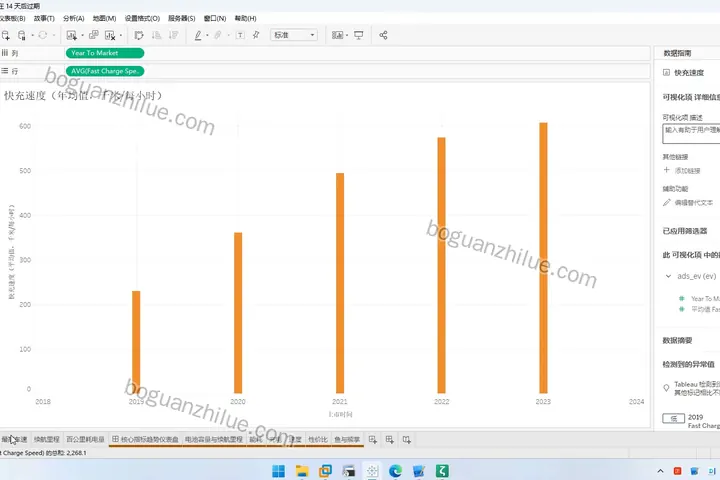
Task: Click the Show Me cards toolbar icon
Action: pyautogui.click(x=338, y=35)
